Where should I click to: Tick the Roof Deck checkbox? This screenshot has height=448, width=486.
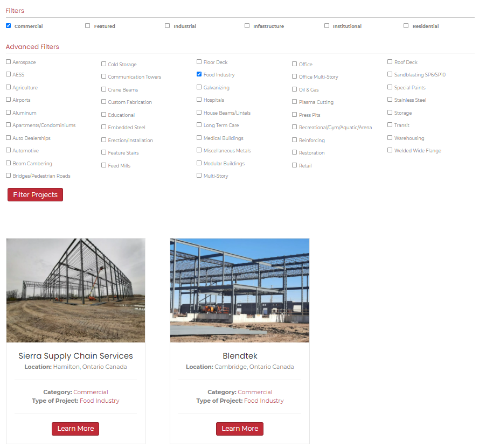click(390, 62)
